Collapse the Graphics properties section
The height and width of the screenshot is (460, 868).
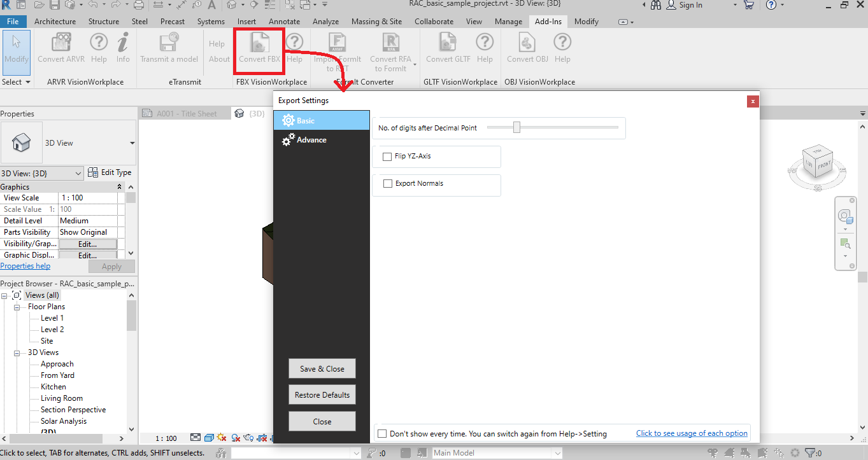119,187
